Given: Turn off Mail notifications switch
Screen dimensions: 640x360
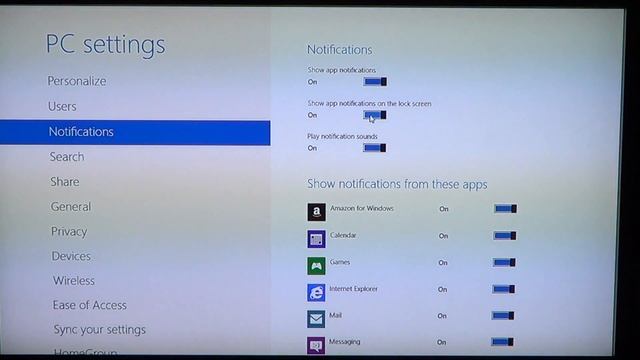Looking at the screenshot, I should tap(503, 316).
